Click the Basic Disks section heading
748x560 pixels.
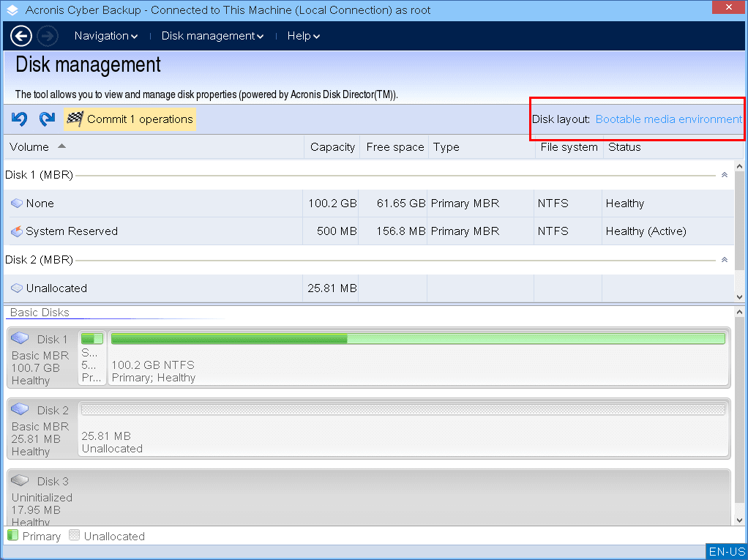[40, 313]
